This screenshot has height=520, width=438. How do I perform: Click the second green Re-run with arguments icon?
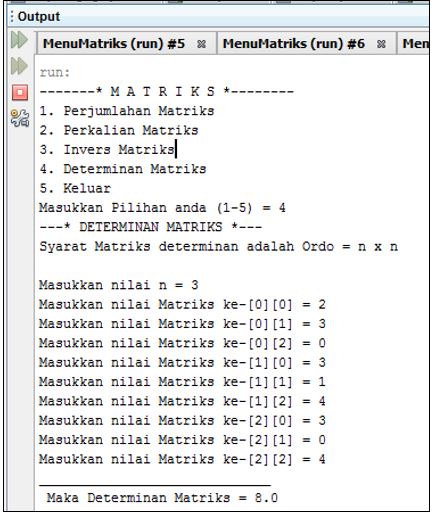tap(19, 66)
